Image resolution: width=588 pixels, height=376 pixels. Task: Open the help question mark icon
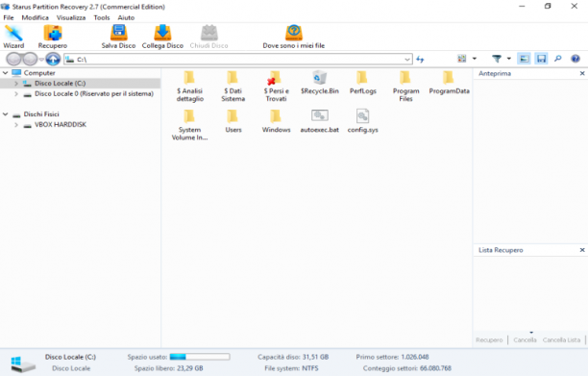pos(576,59)
